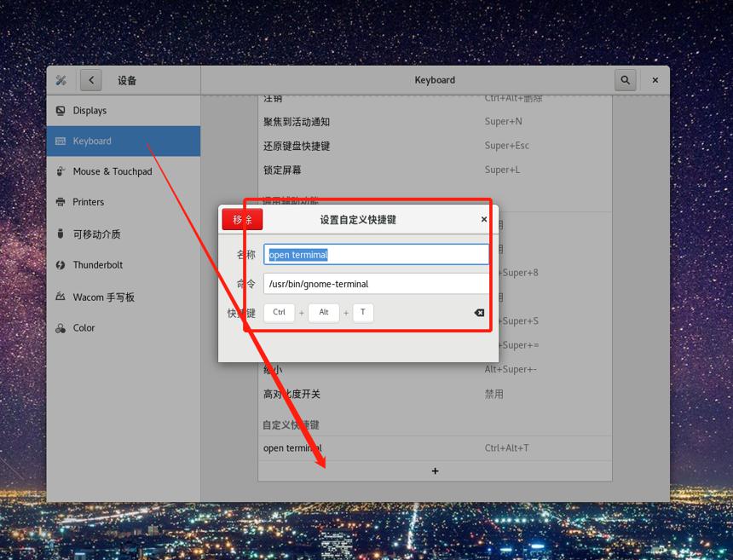Select the 锁定屏幕 shortcut row
Image resolution: width=733 pixels, height=560 pixels.
tap(436, 170)
